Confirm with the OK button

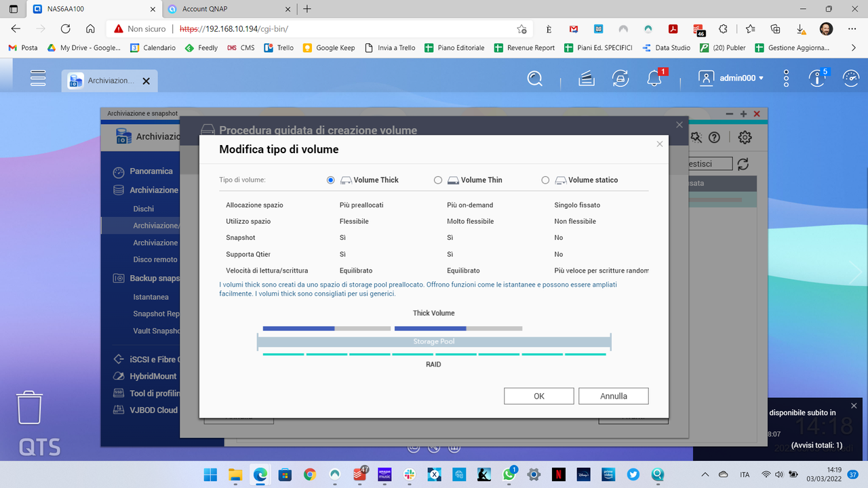(539, 396)
